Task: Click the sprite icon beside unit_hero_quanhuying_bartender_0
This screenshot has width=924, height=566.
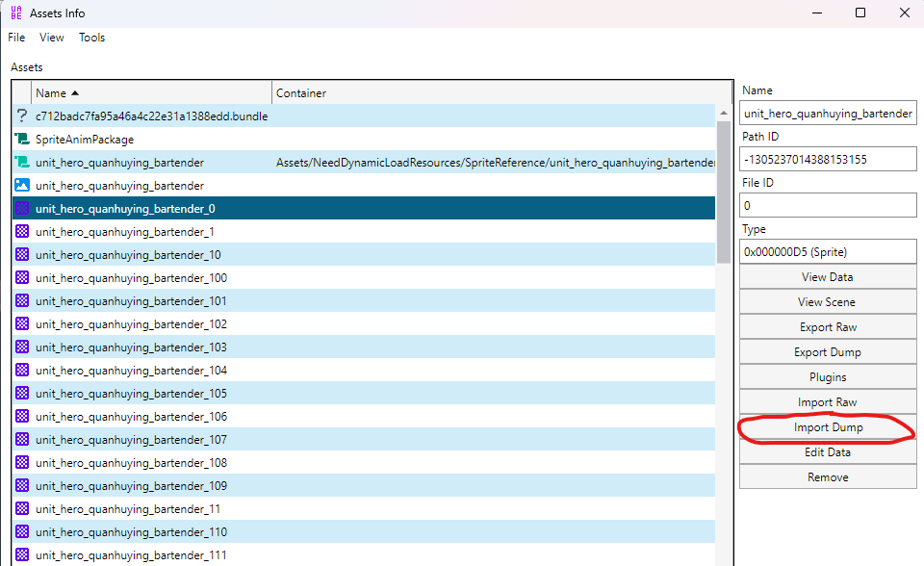Action: click(22, 208)
